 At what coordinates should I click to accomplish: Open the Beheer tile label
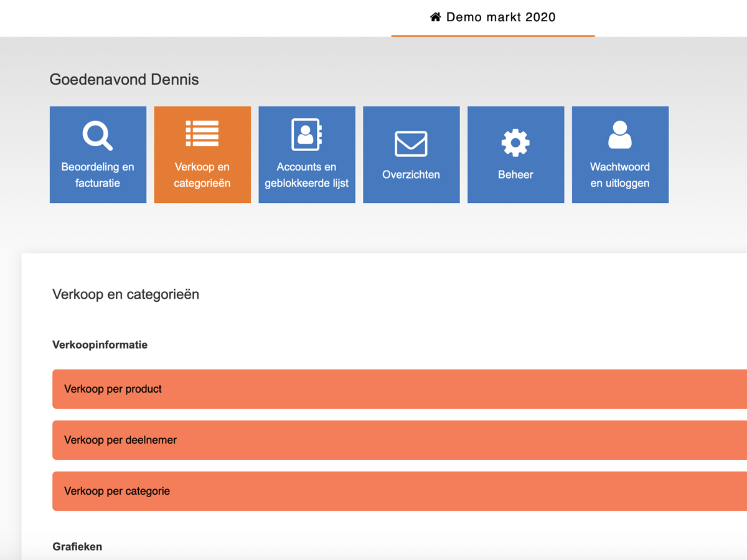tap(516, 175)
